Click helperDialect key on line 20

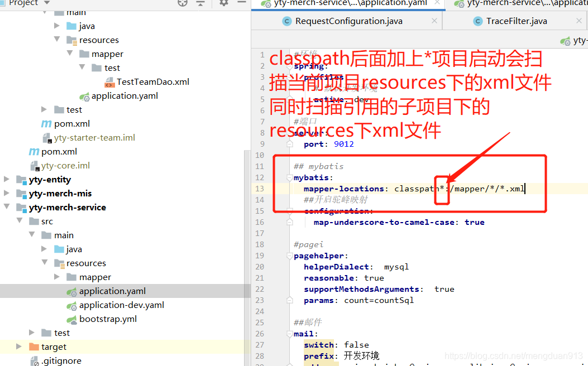(x=336, y=267)
